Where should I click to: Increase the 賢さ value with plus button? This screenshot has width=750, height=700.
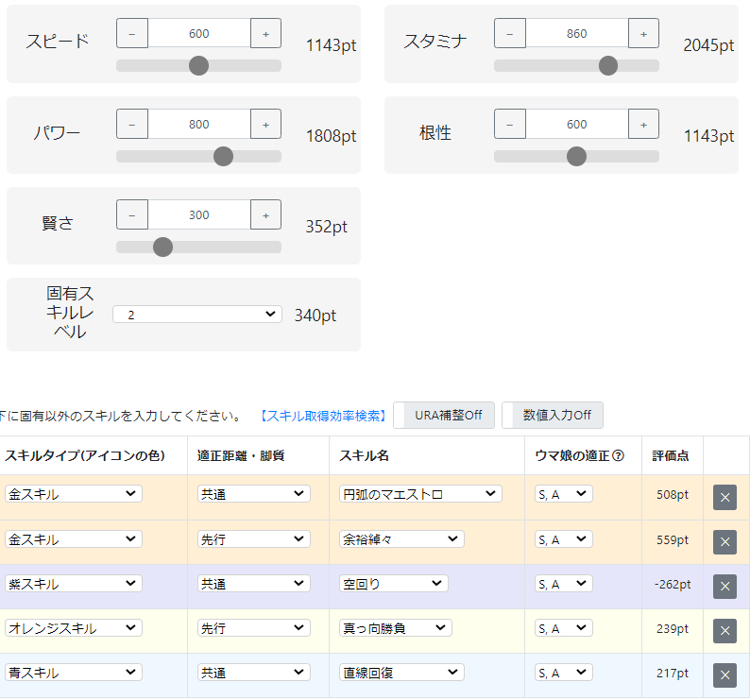point(266,214)
